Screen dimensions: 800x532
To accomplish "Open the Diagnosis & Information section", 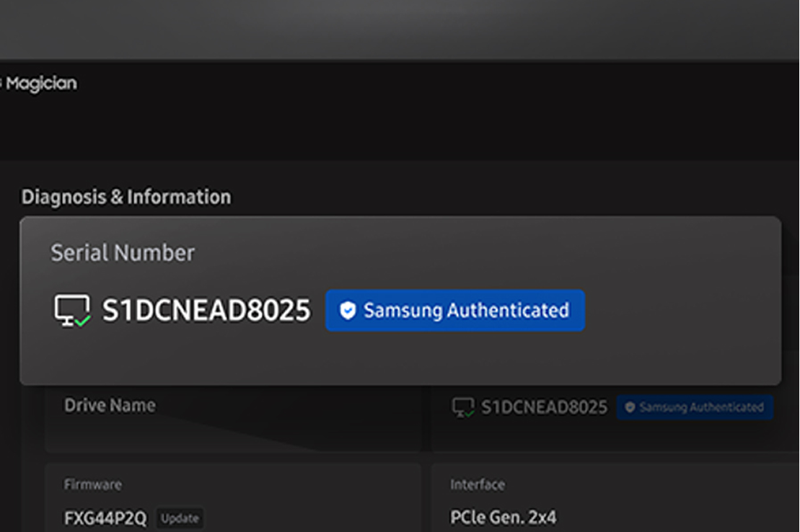I will [x=126, y=197].
